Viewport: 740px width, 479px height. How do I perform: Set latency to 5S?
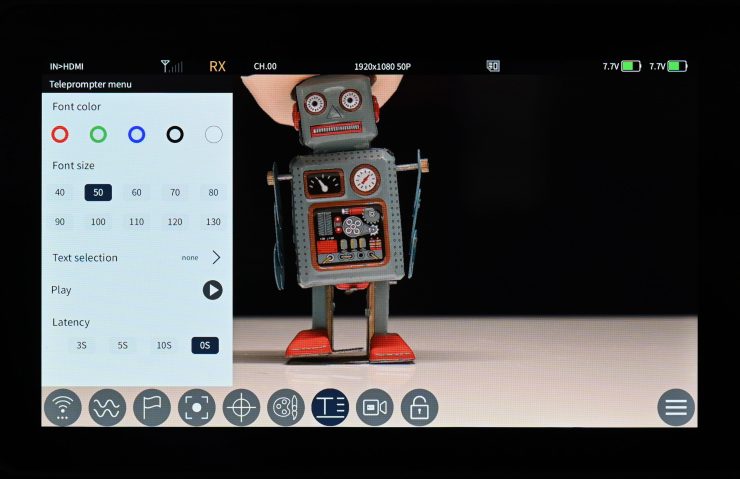point(122,345)
